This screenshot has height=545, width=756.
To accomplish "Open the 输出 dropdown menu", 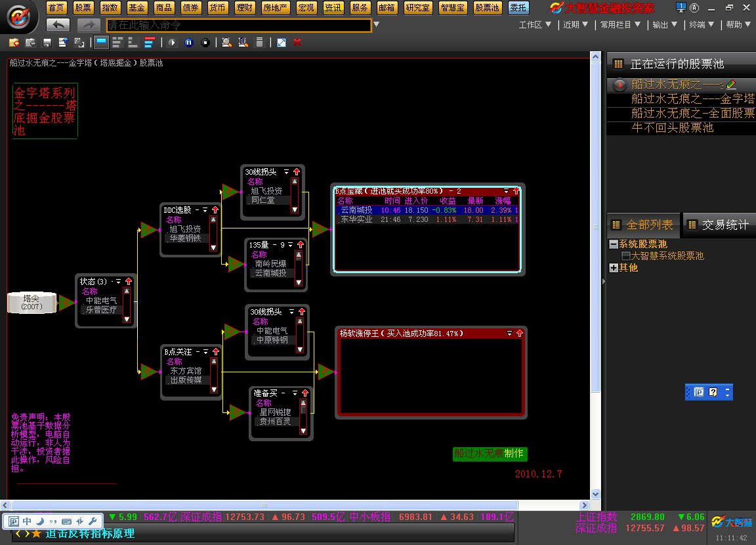I will click(665, 24).
